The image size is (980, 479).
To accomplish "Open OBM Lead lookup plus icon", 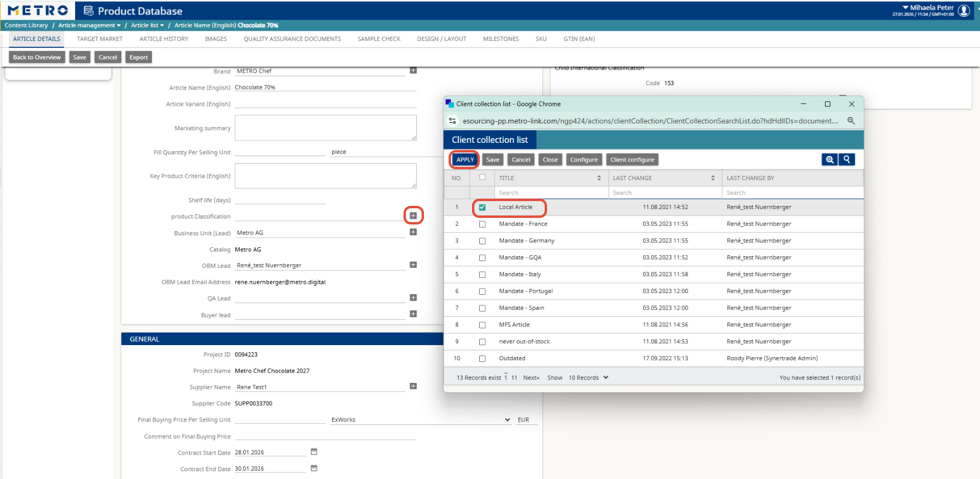I will (x=413, y=265).
